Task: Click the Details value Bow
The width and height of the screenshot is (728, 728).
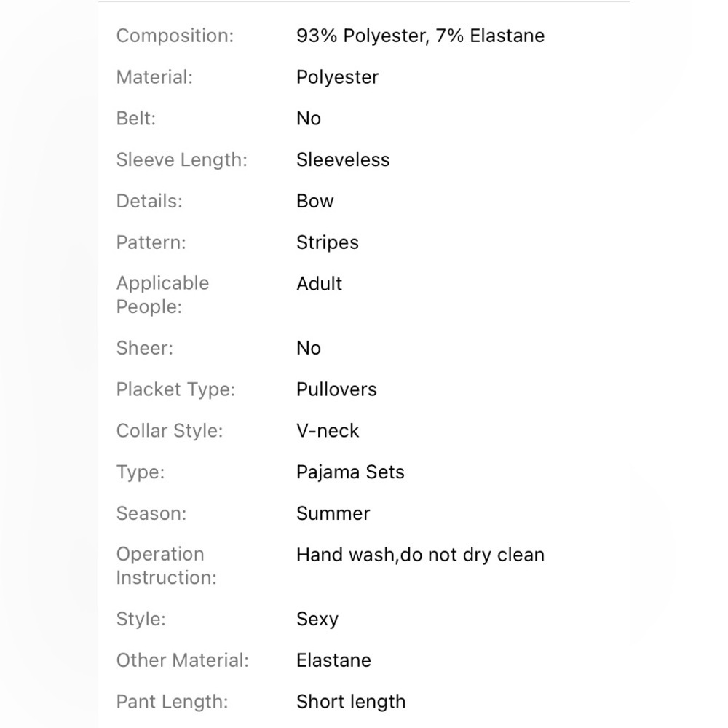Action: pos(314,201)
